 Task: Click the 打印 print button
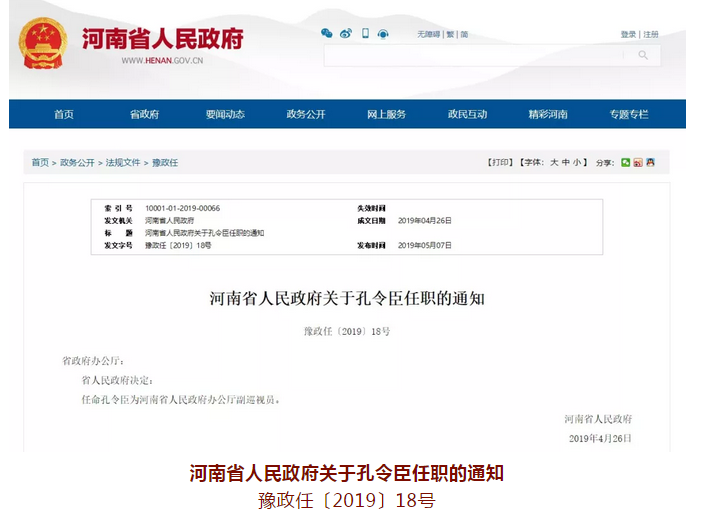point(500,162)
